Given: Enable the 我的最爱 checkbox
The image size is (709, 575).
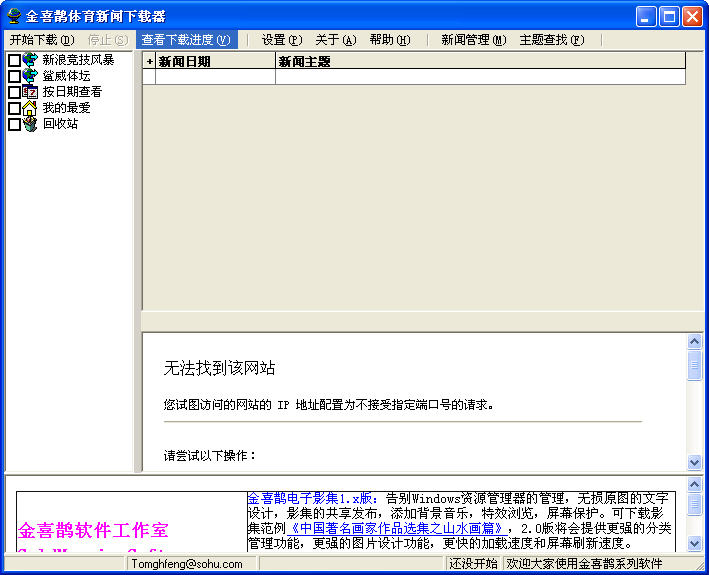Looking at the screenshot, I should [14, 108].
